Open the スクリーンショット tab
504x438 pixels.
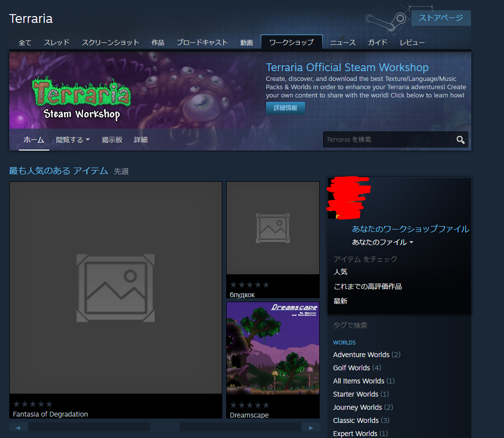[110, 43]
